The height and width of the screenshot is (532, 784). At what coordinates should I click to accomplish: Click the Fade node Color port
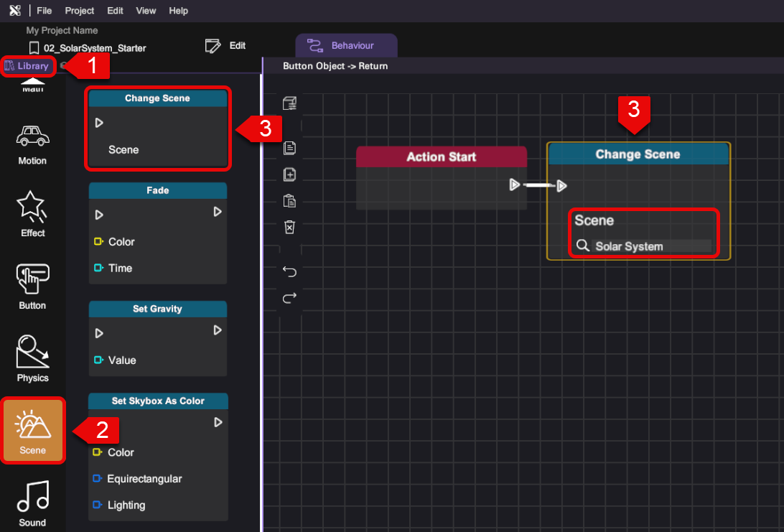point(98,241)
